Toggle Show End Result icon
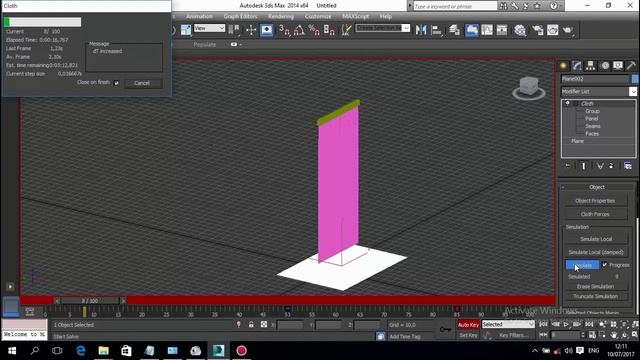The height and width of the screenshot is (360, 640). tap(584, 166)
